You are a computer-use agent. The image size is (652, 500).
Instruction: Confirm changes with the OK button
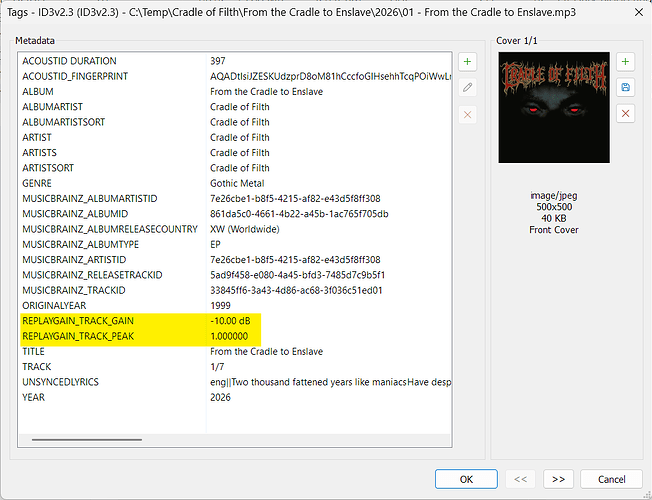[466, 479]
